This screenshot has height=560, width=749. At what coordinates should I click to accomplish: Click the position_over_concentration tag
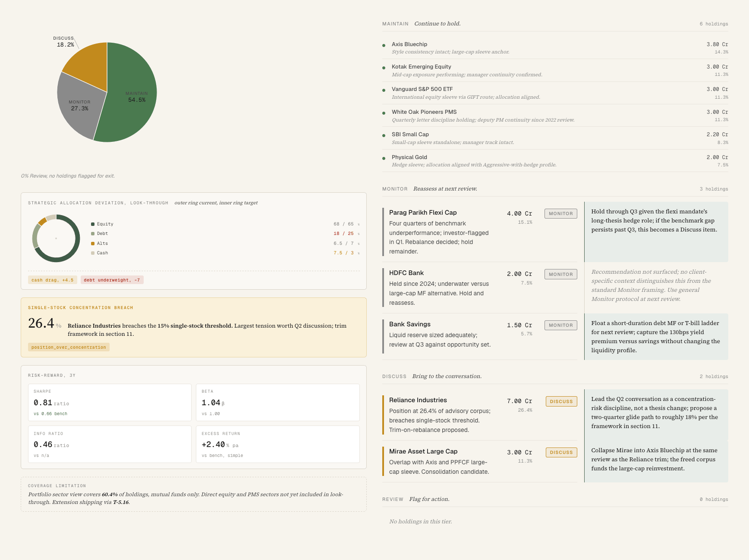point(69,347)
